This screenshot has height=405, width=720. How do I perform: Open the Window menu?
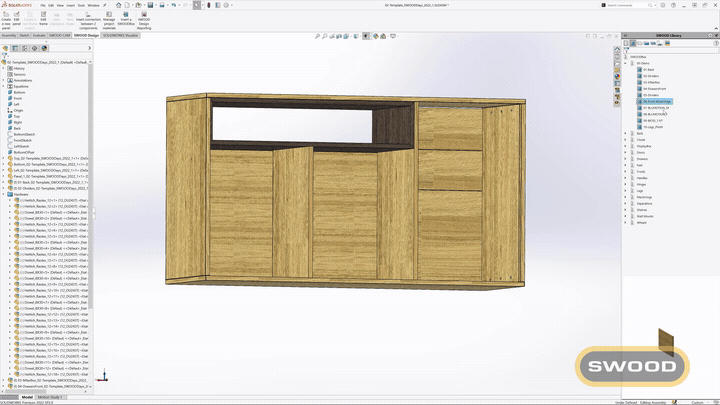[93, 6]
